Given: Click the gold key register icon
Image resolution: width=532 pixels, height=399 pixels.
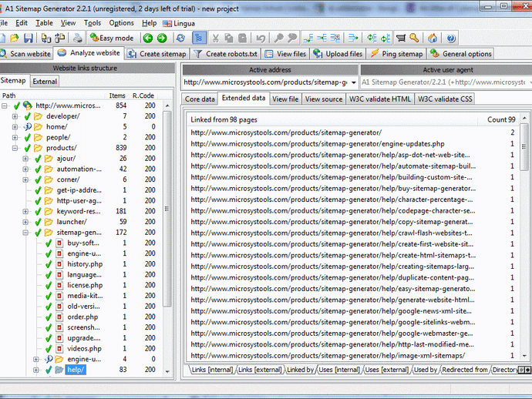Looking at the screenshot, I should [414, 38].
